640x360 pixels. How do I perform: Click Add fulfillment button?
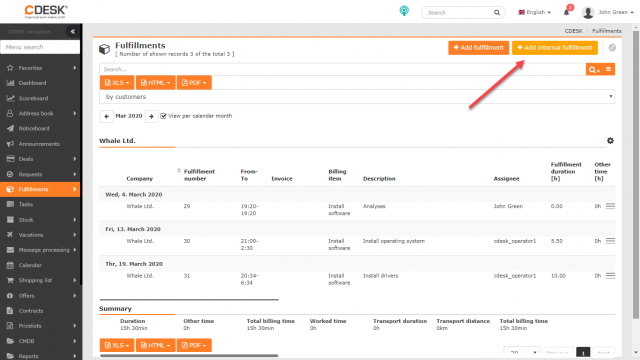point(478,48)
